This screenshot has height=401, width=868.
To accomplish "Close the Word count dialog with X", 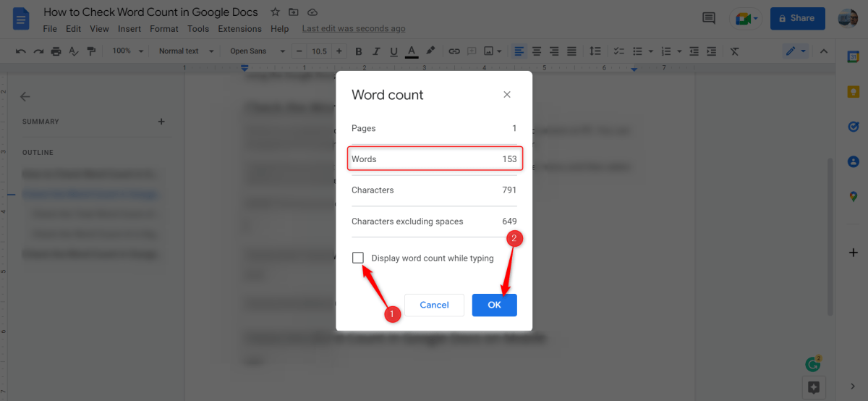I will pos(507,95).
